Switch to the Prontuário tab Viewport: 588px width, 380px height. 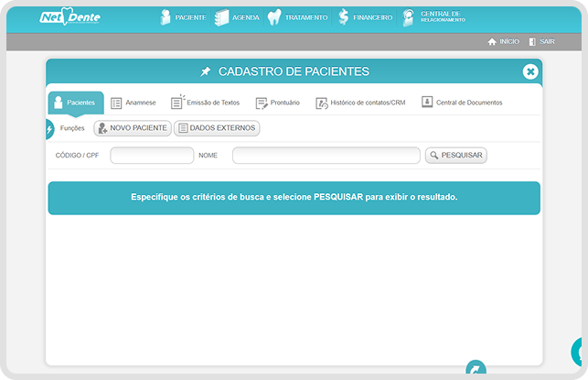277,103
